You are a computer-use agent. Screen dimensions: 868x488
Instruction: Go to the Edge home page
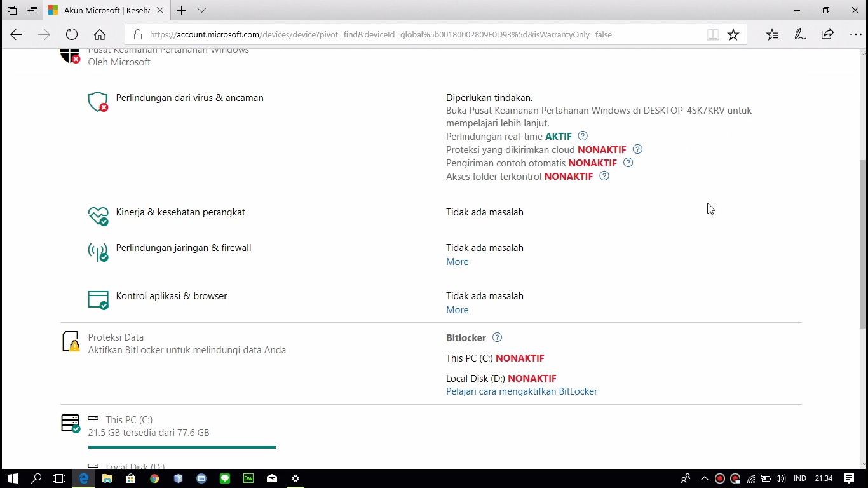(100, 35)
